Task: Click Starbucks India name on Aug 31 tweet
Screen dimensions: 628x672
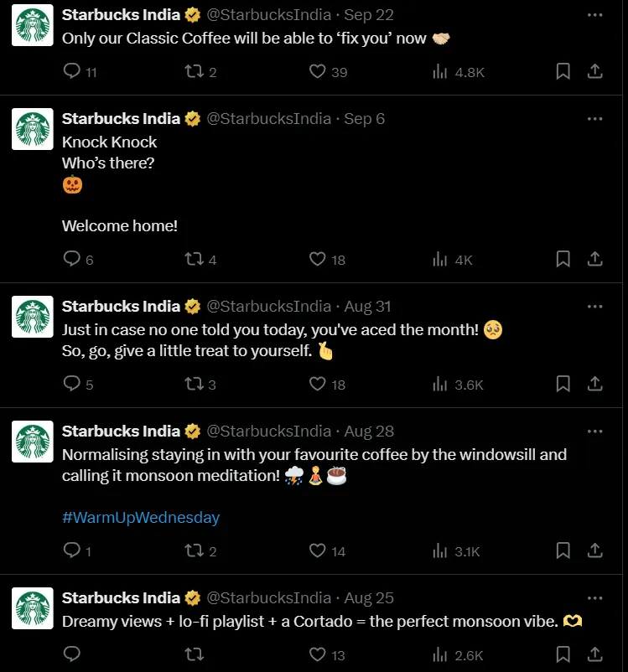Action: (x=121, y=307)
